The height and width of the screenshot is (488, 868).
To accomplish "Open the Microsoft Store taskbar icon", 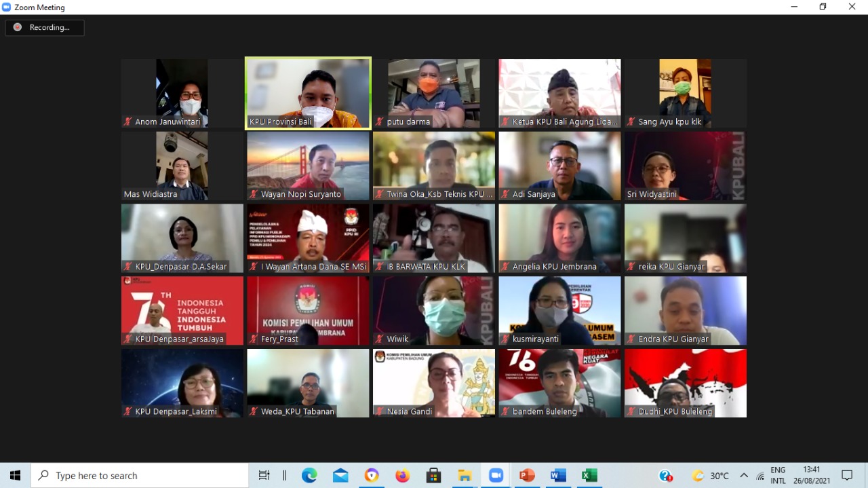I will coord(433,476).
